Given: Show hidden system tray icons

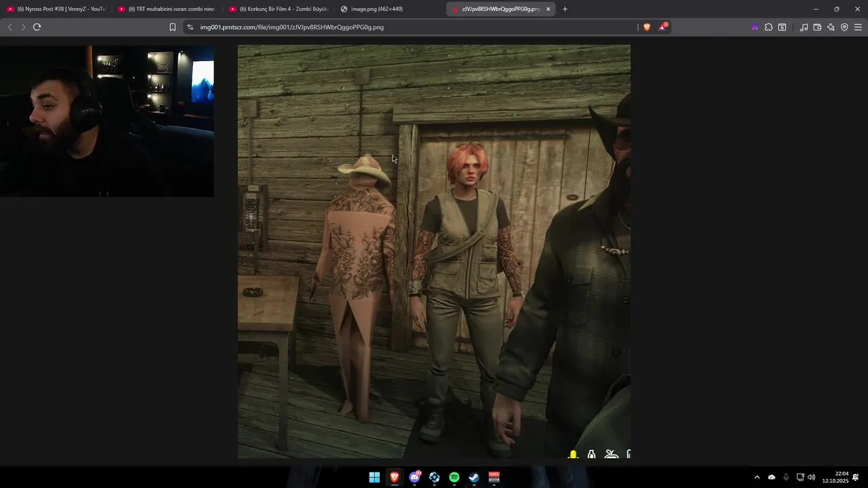Looking at the screenshot, I should coord(757,477).
